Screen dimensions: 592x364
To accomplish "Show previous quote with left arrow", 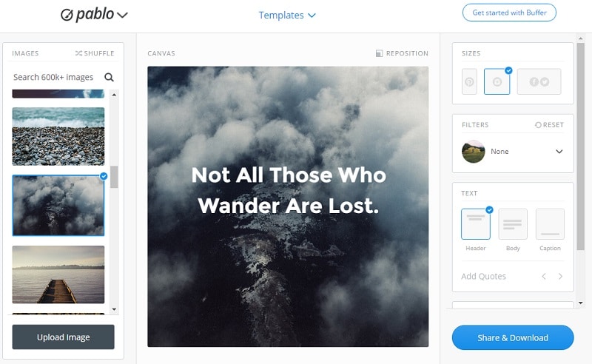I will [x=544, y=277].
